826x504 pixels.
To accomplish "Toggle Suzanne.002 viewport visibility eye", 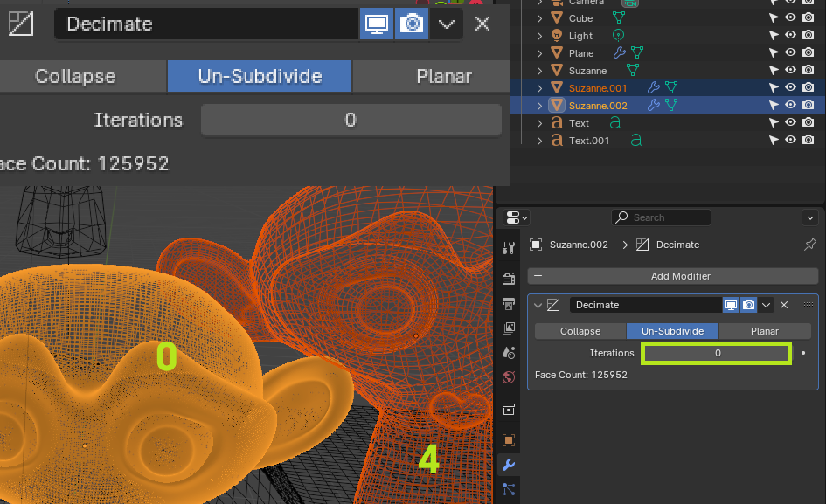I will [790, 105].
